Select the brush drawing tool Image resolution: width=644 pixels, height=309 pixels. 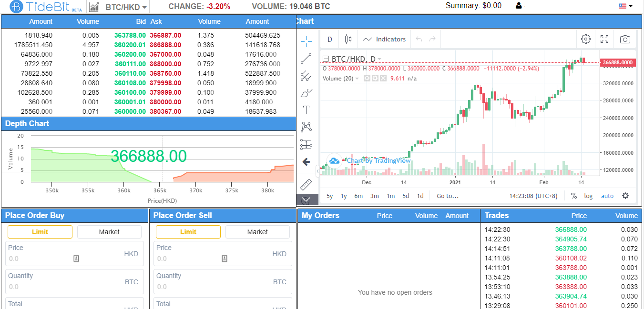pyautogui.click(x=306, y=93)
